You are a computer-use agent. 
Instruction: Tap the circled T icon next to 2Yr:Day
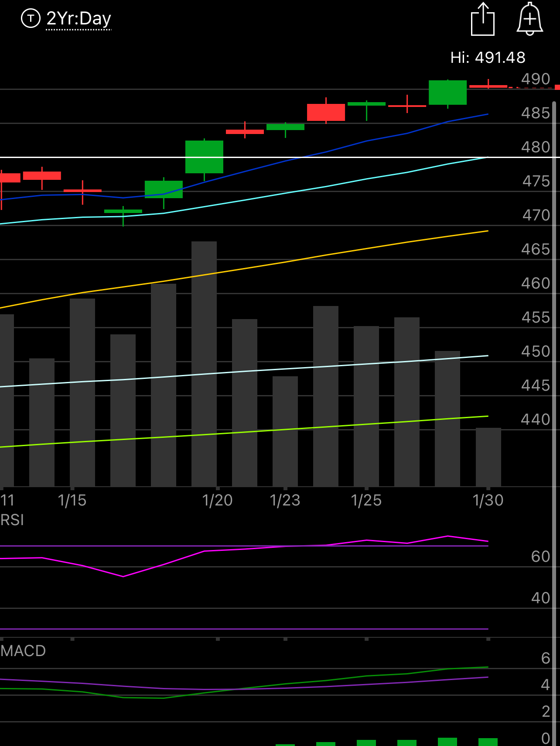pyautogui.click(x=31, y=18)
